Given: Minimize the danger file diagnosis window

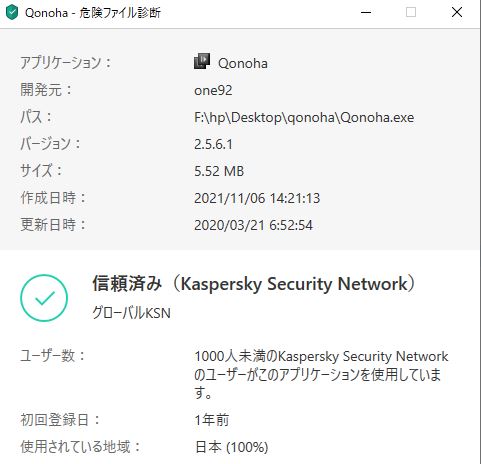Looking at the screenshot, I should [366, 13].
